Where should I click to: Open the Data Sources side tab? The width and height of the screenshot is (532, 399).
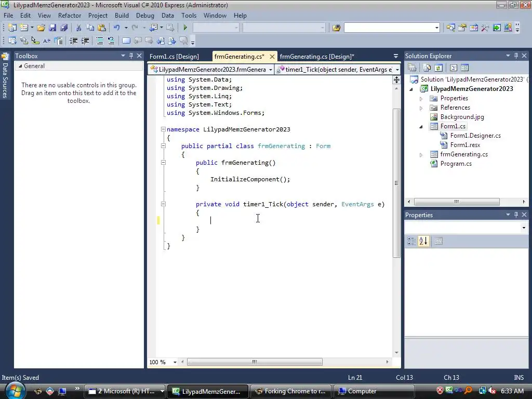click(x=5, y=76)
